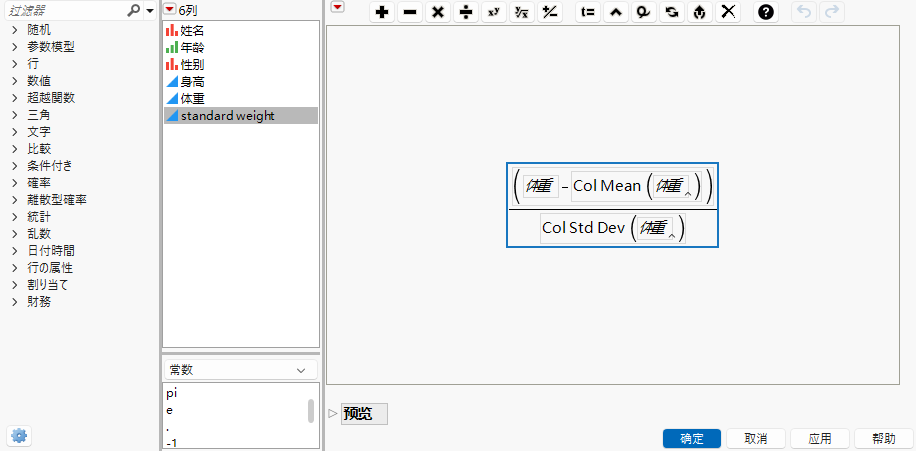
Task: Click the 取消 cancel button
Action: 756,439
